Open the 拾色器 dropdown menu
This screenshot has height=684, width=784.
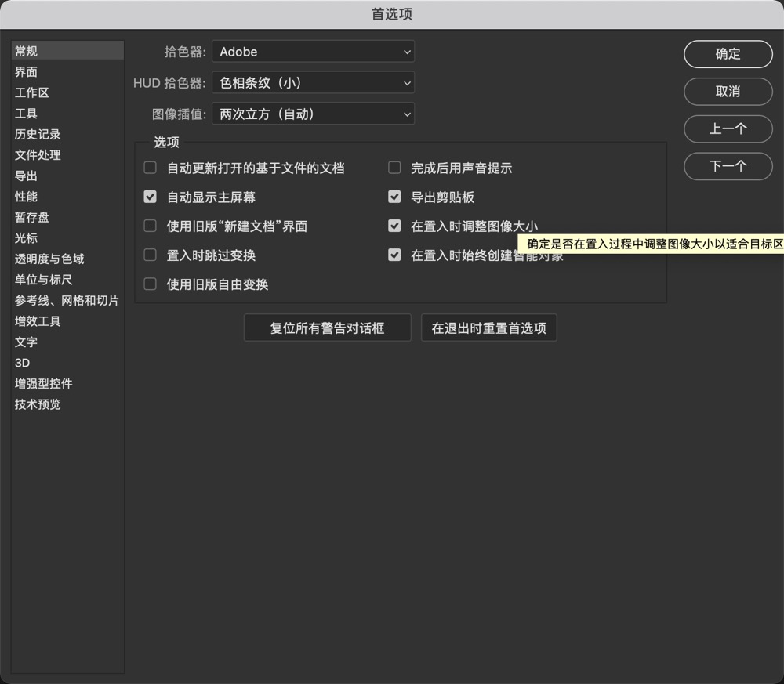tap(313, 52)
